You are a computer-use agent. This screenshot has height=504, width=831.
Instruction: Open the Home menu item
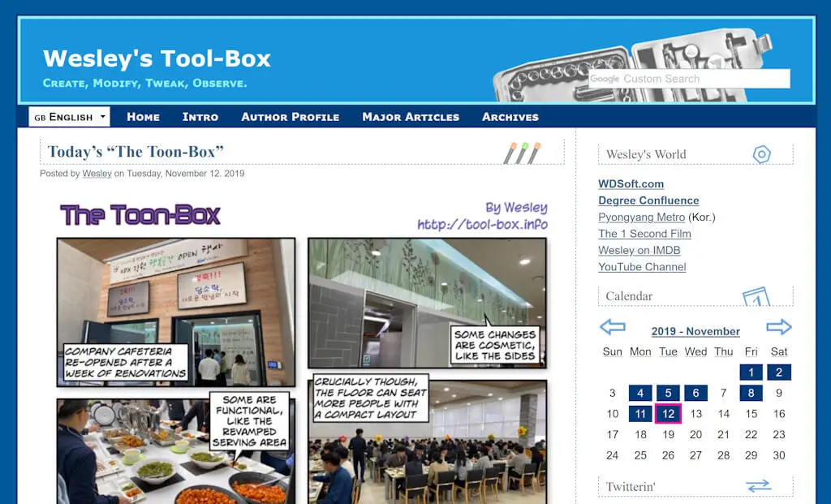(143, 117)
